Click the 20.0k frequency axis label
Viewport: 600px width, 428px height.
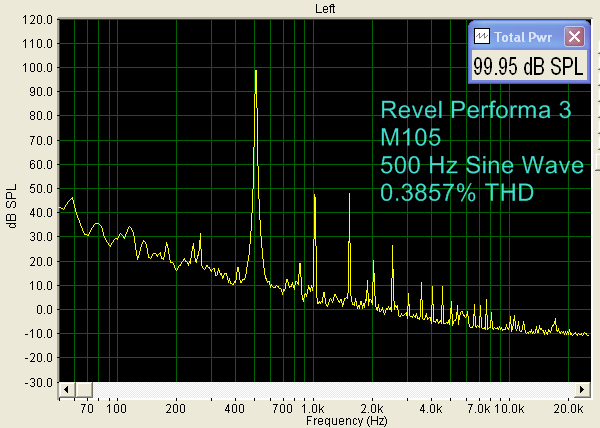coord(569,409)
